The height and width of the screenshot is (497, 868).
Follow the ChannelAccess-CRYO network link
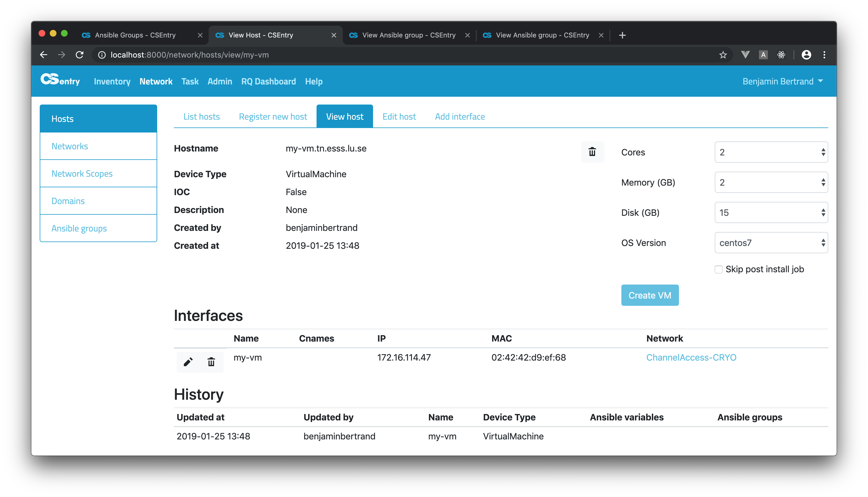pos(691,358)
